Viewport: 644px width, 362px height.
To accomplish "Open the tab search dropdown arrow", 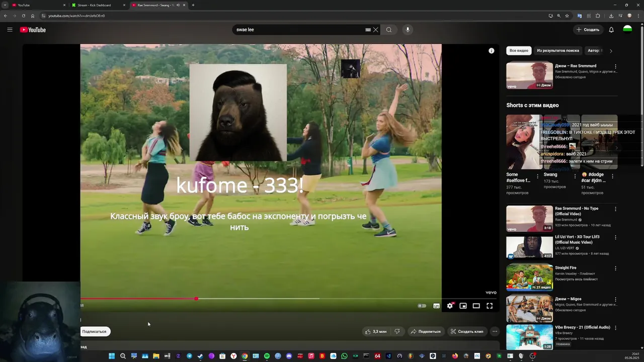I will click(5, 5).
